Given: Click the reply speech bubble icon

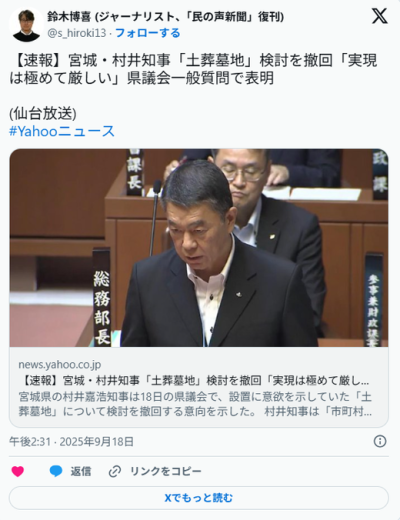Looking at the screenshot, I should tap(56, 471).
